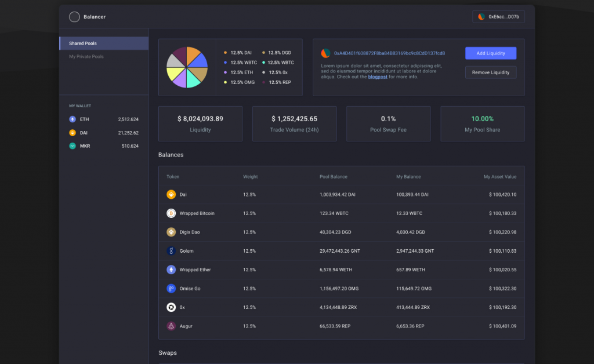This screenshot has width=594, height=364.
Task: Open the blogpost link
Action: click(378, 77)
